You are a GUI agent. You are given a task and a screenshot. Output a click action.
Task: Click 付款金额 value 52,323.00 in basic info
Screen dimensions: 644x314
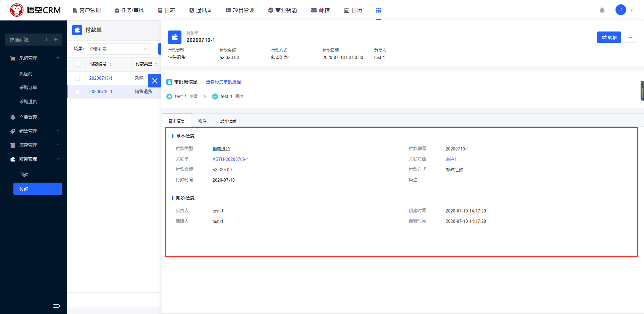click(x=222, y=170)
